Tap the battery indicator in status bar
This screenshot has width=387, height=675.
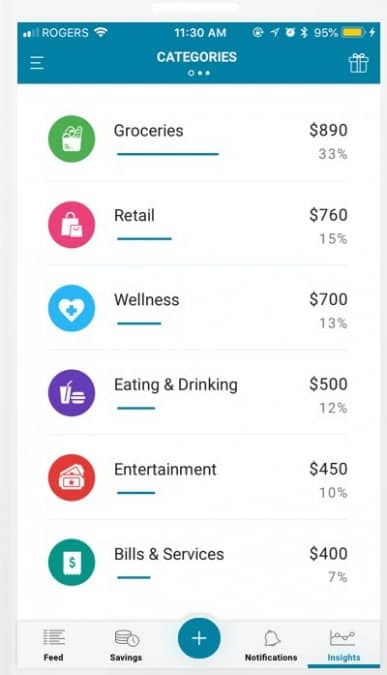pos(353,32)
